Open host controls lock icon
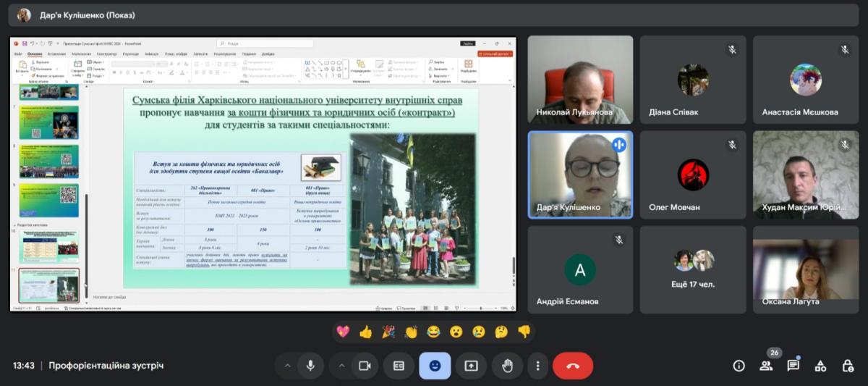Screen dimensions: 868x386 coord(847,366)
